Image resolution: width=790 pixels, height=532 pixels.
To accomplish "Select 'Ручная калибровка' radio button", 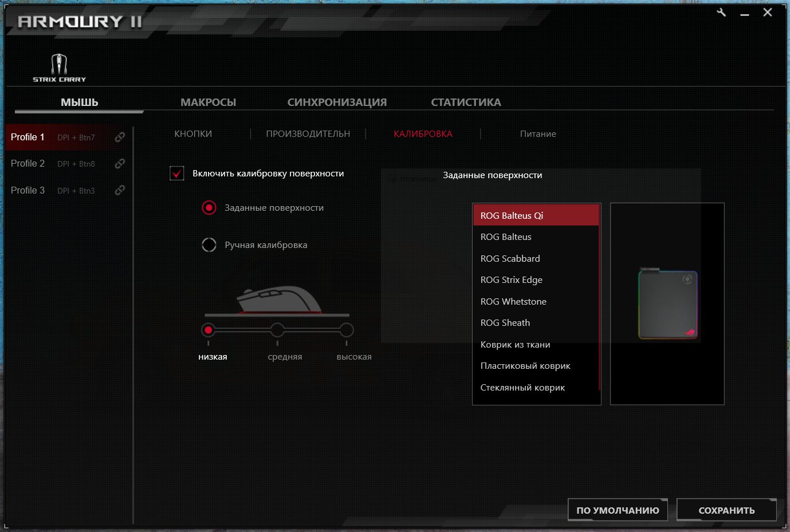I will pos(209,245).
